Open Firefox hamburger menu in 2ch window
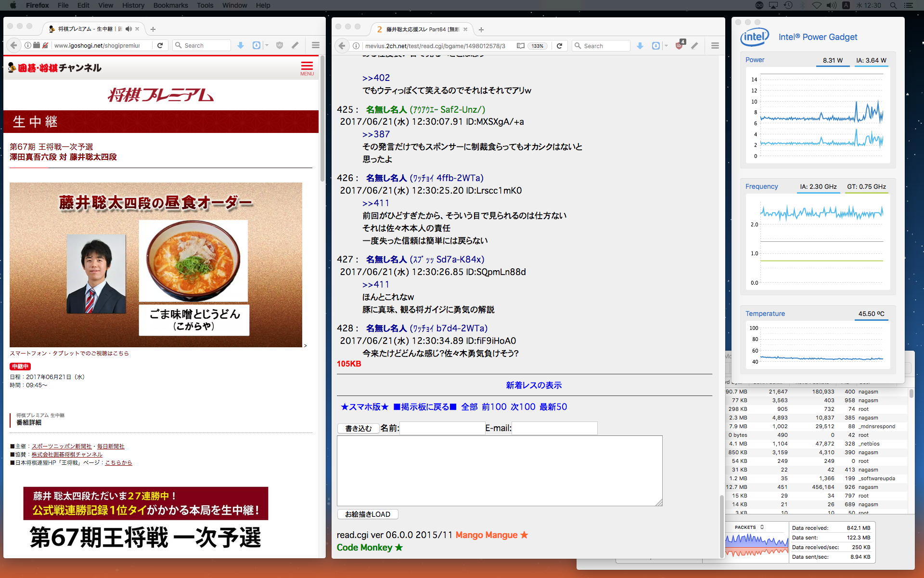The image size is (924, 578). pyautogui.click(x=715, y=46)
